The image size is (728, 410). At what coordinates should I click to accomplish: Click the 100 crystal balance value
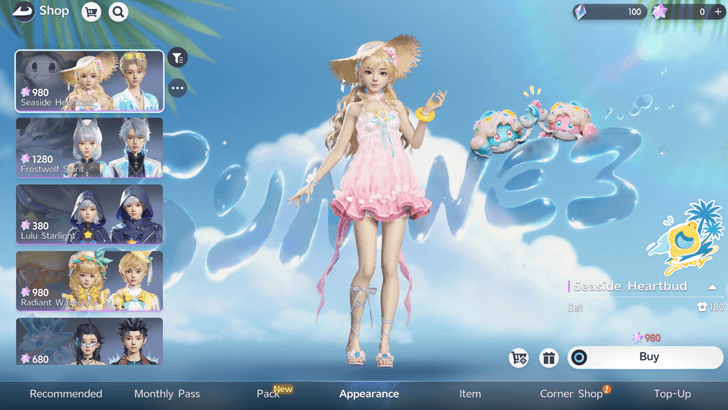coord(634,12)
